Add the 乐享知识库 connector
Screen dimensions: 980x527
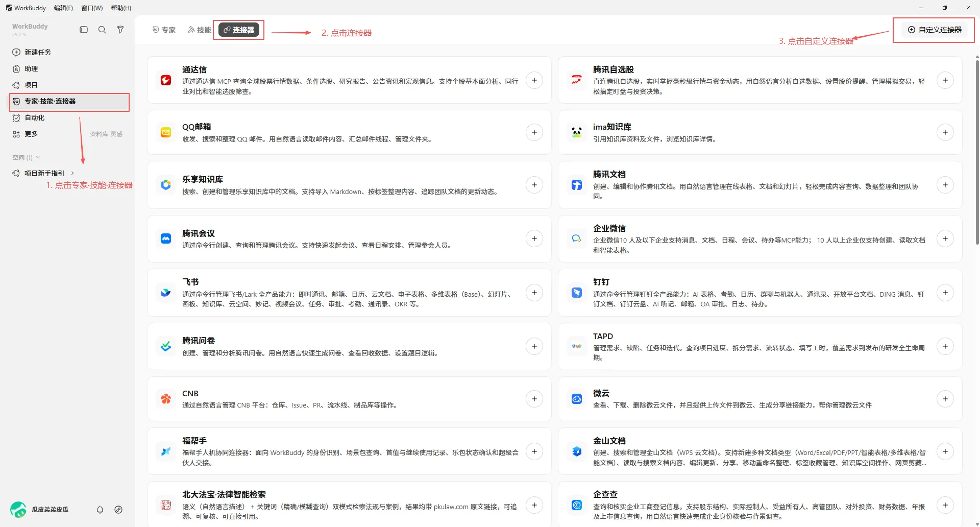tap(534, 185)
